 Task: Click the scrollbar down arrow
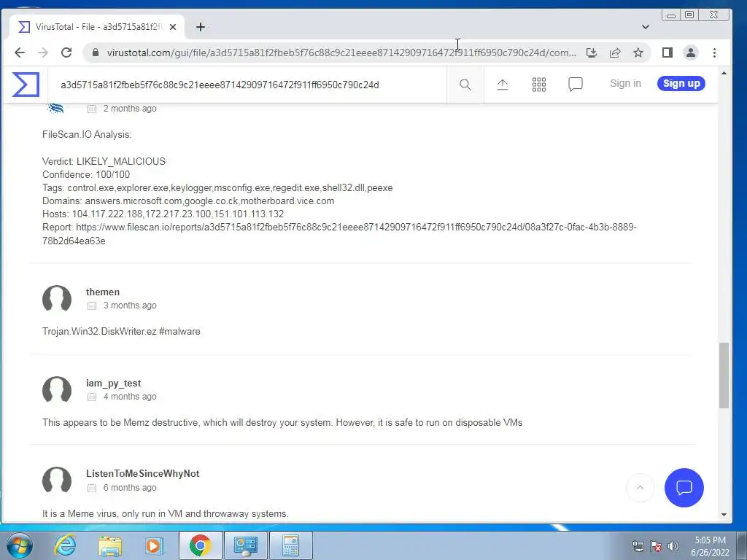[x=724, y=514]
